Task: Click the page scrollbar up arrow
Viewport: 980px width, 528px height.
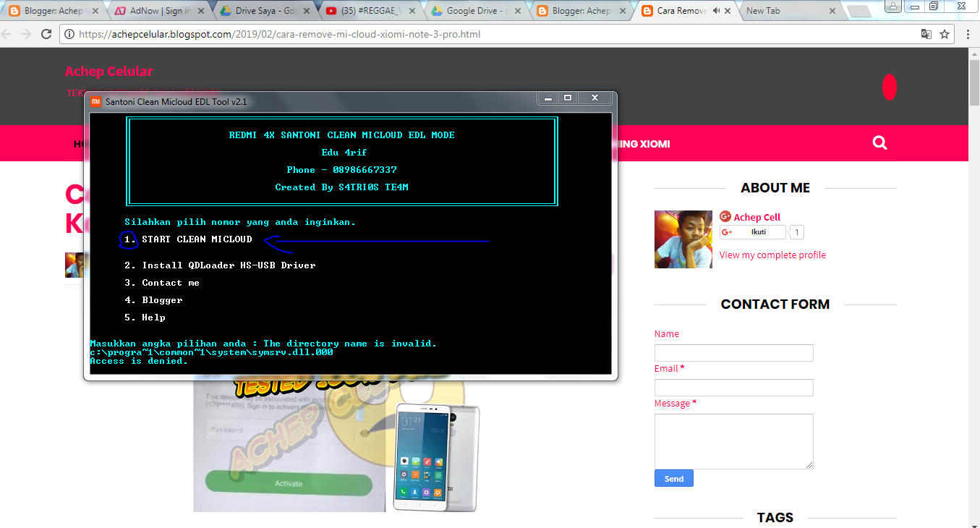Action: (974, 54)
